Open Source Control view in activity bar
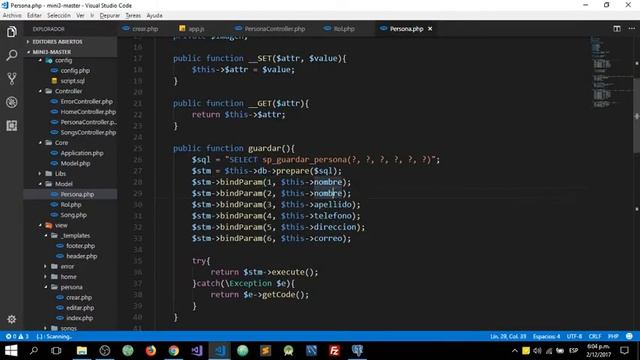 11,78
